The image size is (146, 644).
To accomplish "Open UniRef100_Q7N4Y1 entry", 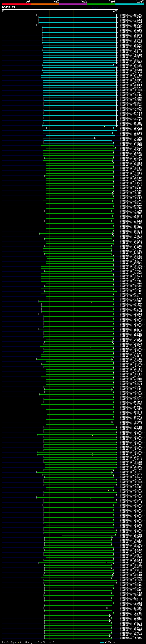I will pos(131,238).
